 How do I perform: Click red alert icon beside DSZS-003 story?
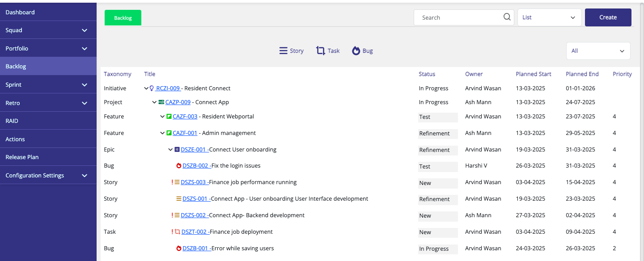tap(172, 182)
